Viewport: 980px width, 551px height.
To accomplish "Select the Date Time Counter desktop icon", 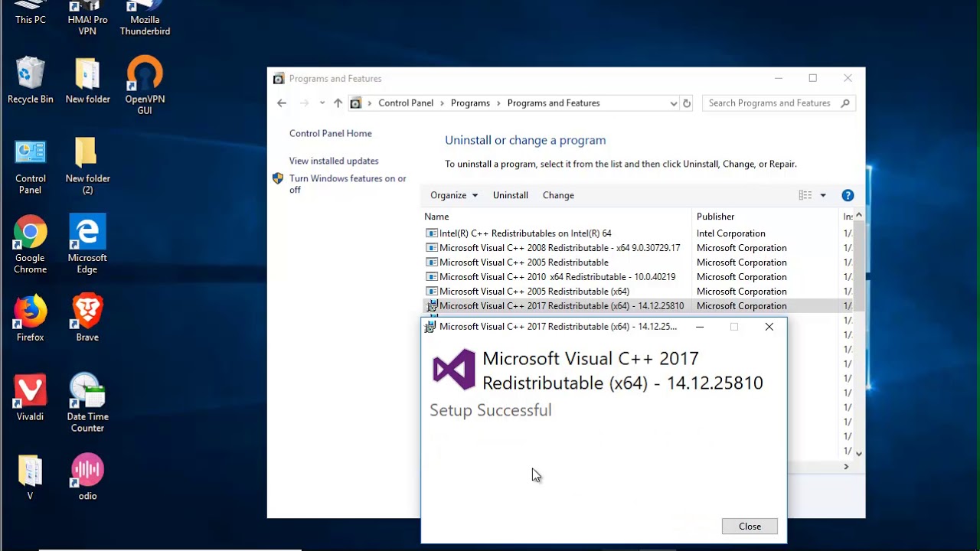I will point(87,403).
